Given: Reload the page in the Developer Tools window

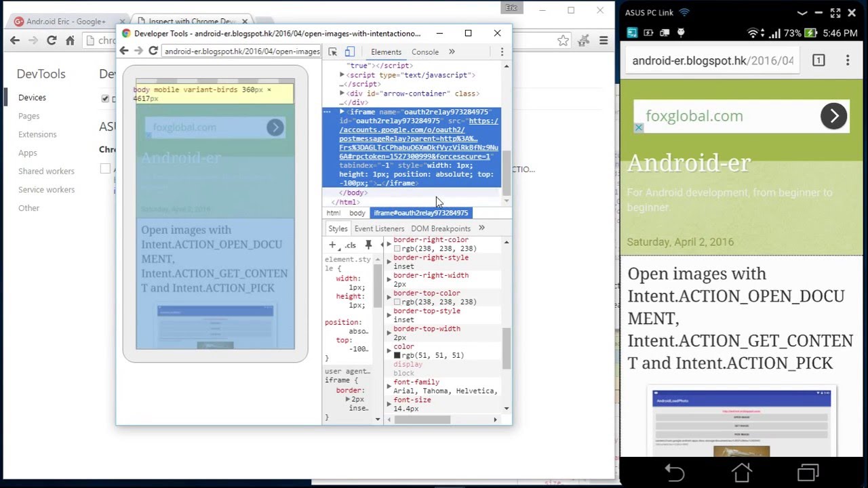Looking at the screenshot, I should pyautogui.click(x=153, y=51).
